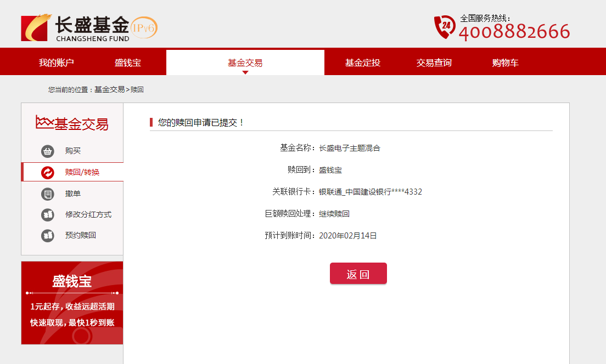
Task: Click the arrival date 2020年02月14日
Action: pos(348,236)
